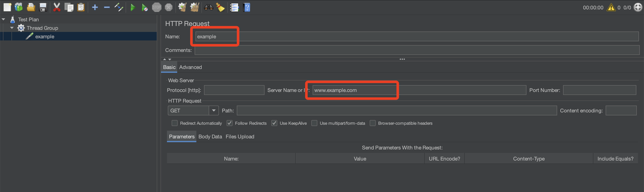Copy the selected element
Screen dimensions: 644x192
click(69, 7)
